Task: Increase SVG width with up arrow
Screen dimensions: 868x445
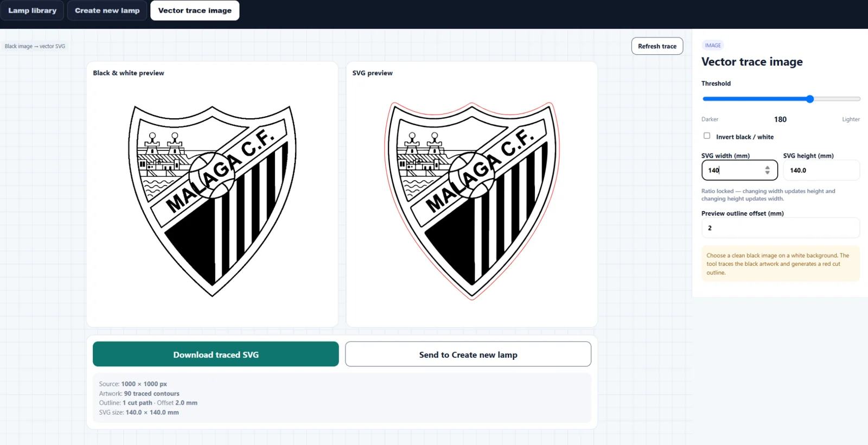Action: tap(767, 168)
